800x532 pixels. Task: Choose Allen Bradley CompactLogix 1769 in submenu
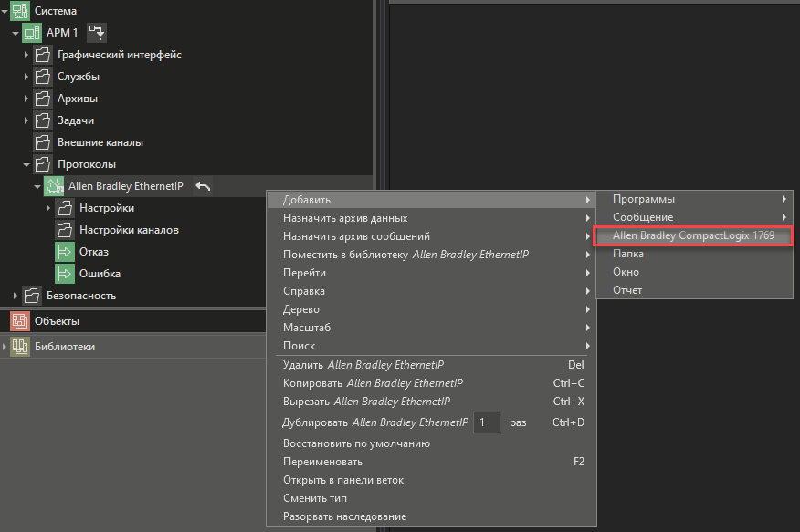[693, 235]
